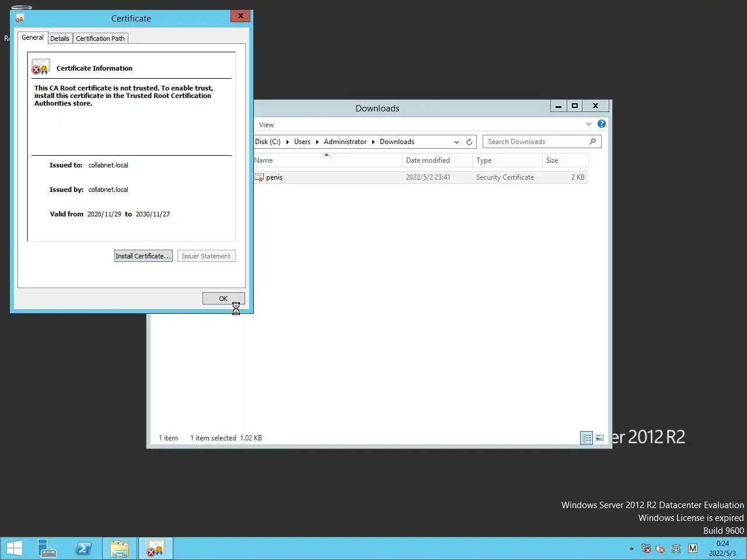The height and width of the screenshot is (560, 747).
Task: Launch Server Manager from the taskbar
Action: (x=47, y=548)
